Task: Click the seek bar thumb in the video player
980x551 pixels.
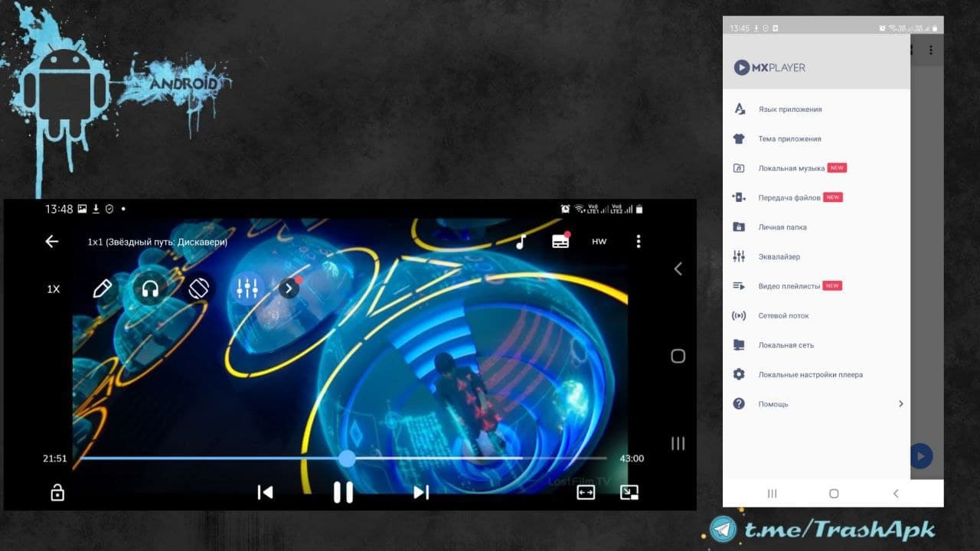Action: pos(347,458)
